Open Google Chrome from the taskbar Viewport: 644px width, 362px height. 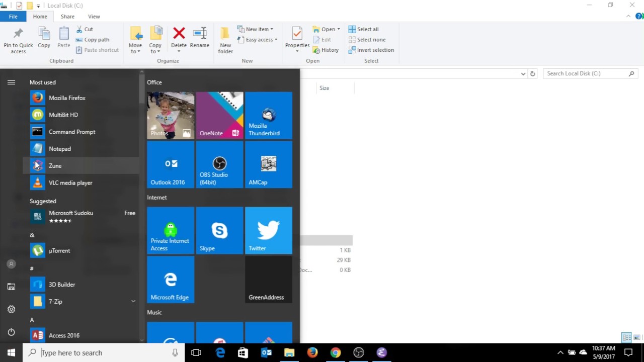(335, 353)
